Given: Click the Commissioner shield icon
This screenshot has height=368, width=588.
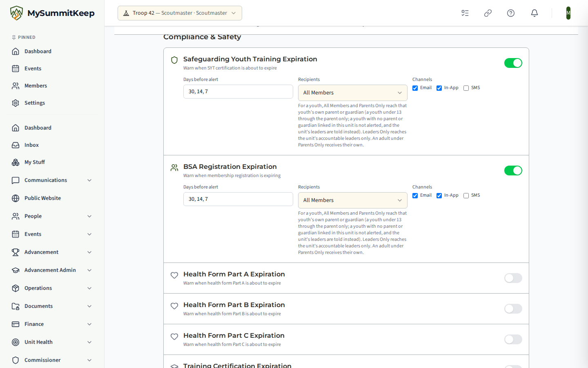Looking at the screenshot, I should click(x=16, y=360).
